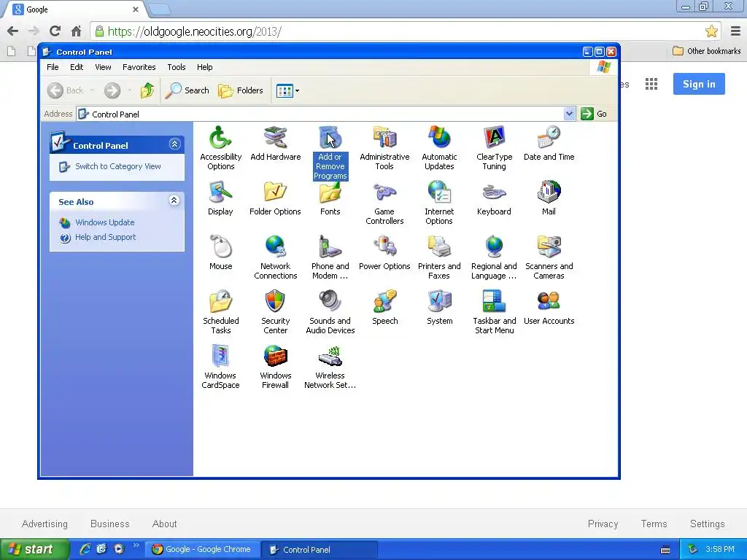Click Switch to Category View link
Viewport: 747px width, 560px height.
pyautogui.click(x=117, y=166)
